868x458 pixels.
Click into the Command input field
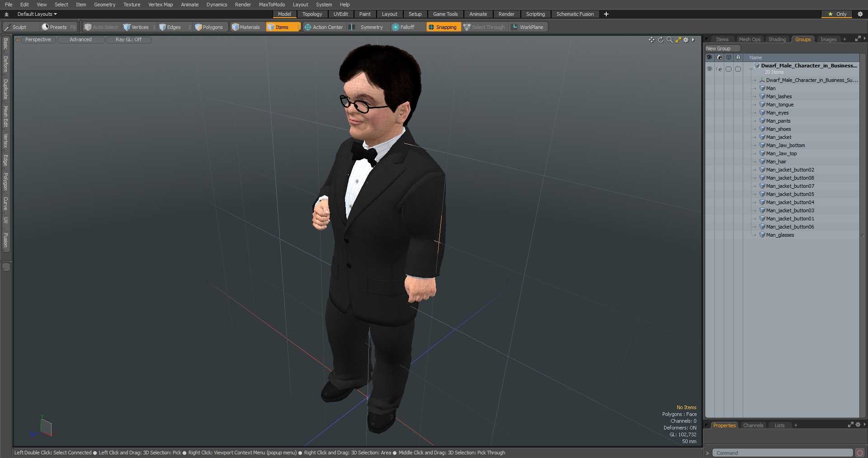[x=783, y=453]
